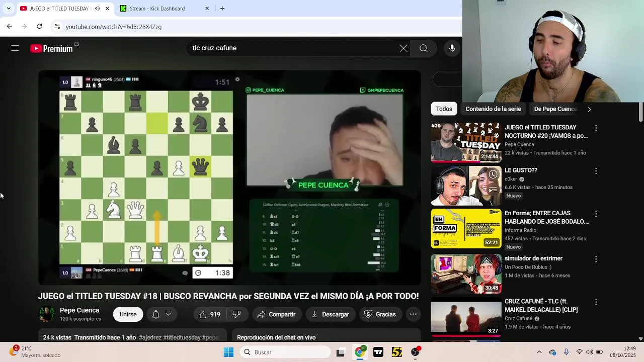Go forward with the browser forward arrow

(24, 26)
